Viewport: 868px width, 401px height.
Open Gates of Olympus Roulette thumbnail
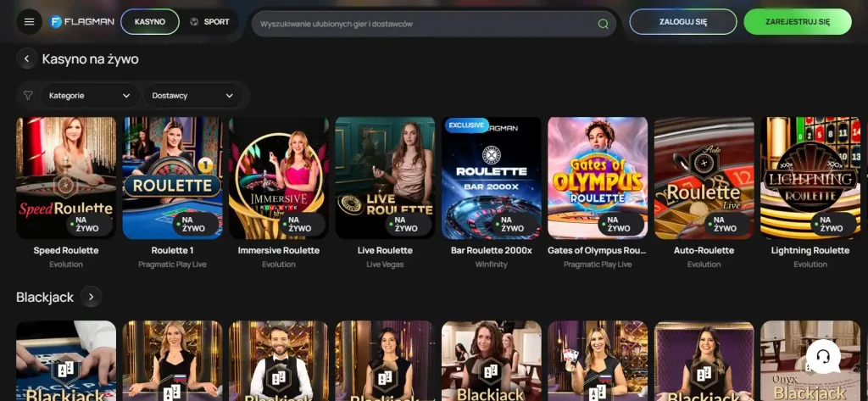click(x=598, y=178)
